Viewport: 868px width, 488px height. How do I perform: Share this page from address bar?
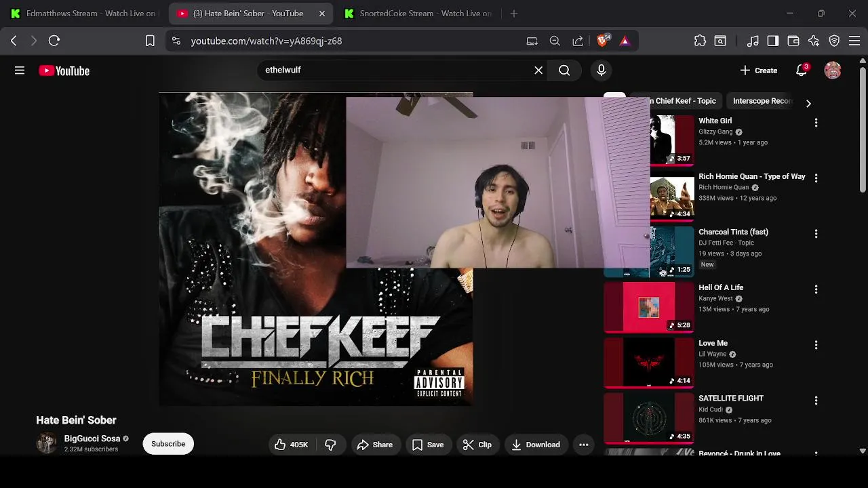[578, 41]
